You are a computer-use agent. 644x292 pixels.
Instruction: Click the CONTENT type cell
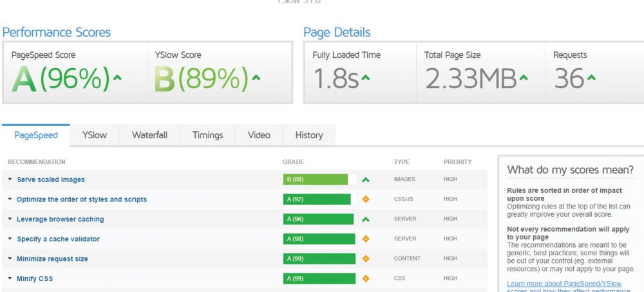click(407, 259)
